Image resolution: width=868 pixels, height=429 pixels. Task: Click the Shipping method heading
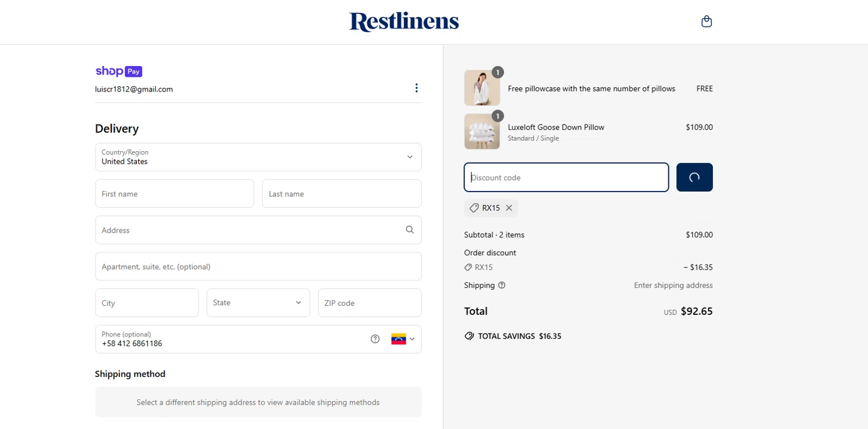click(x=130, y=374)
